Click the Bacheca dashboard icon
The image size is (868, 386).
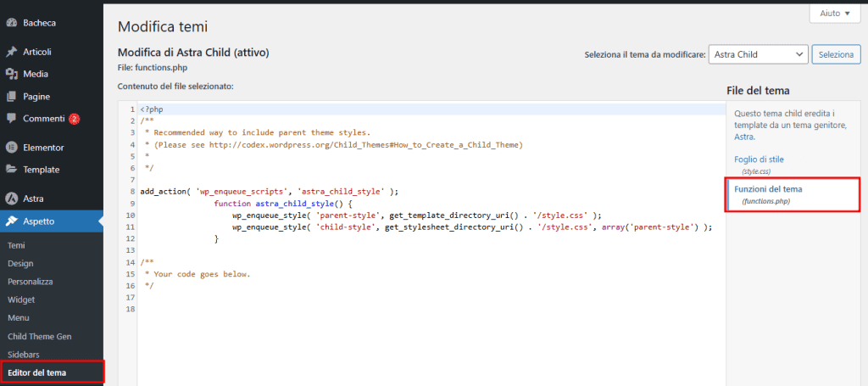(11, 23)
